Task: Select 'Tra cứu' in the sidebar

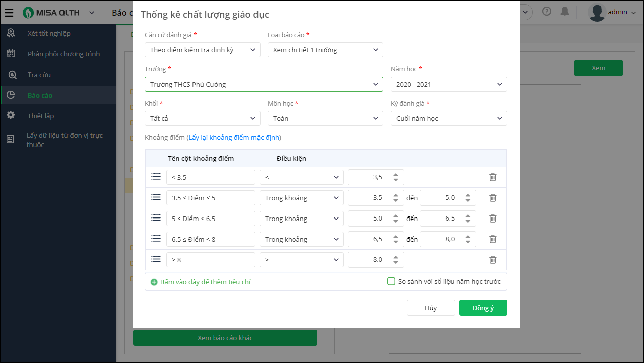Action: point(39,75)
